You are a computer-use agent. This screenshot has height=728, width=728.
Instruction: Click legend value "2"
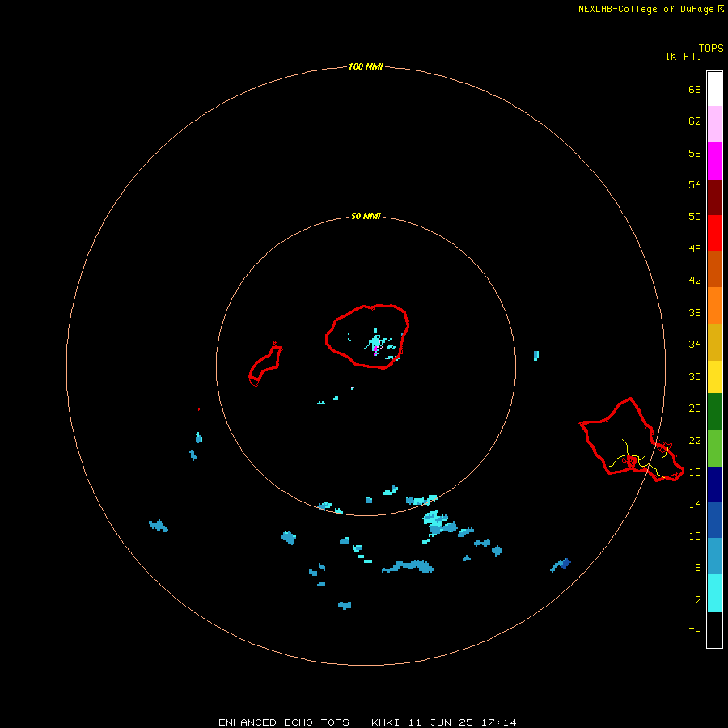tap(697, 599)
